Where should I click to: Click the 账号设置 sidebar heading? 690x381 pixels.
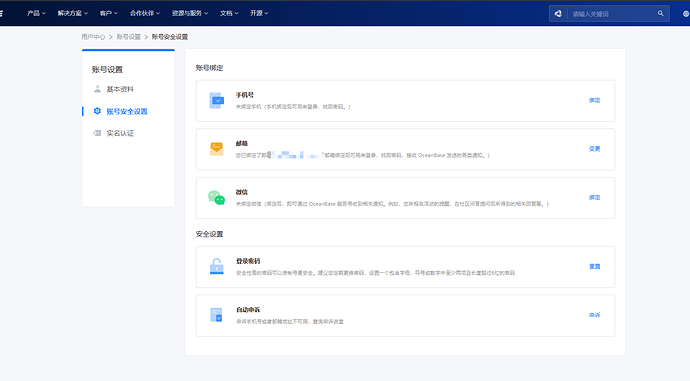pyautogui.click(x=107, y=70)
